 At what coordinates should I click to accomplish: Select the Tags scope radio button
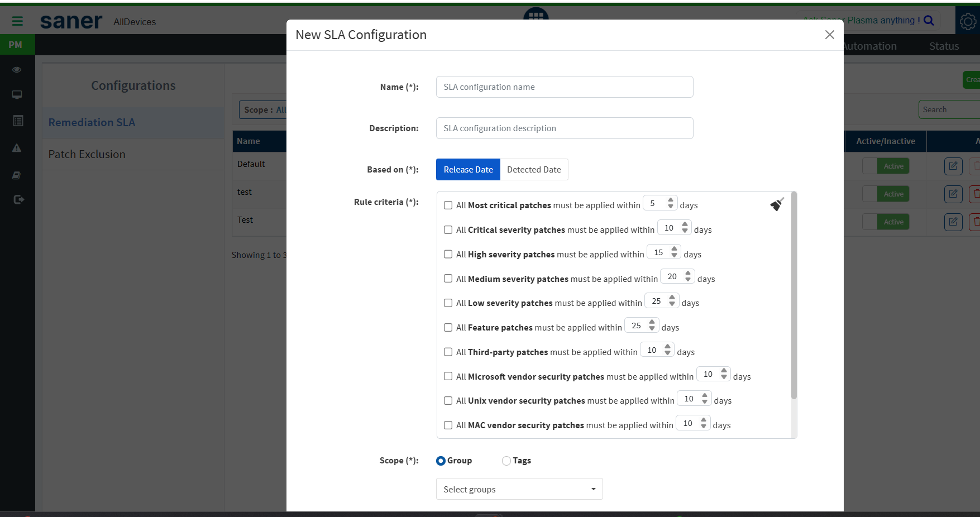coord(506,461)
